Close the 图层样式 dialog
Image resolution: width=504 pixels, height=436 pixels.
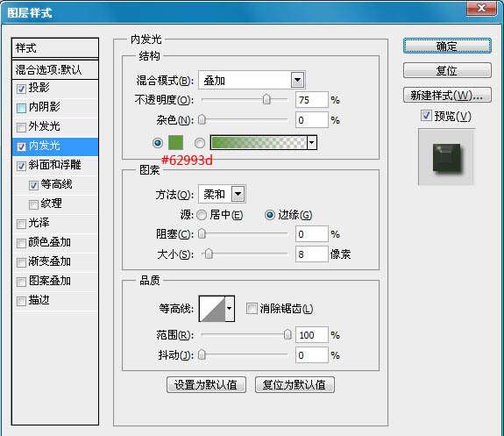481,9
